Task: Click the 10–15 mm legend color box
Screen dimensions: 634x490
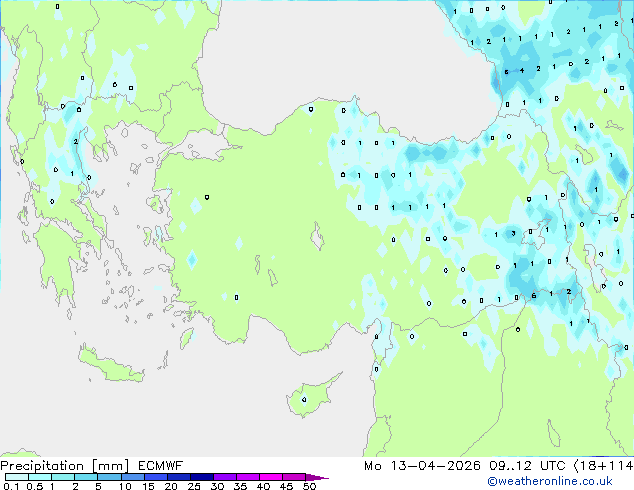Action: tap(132, 477)
